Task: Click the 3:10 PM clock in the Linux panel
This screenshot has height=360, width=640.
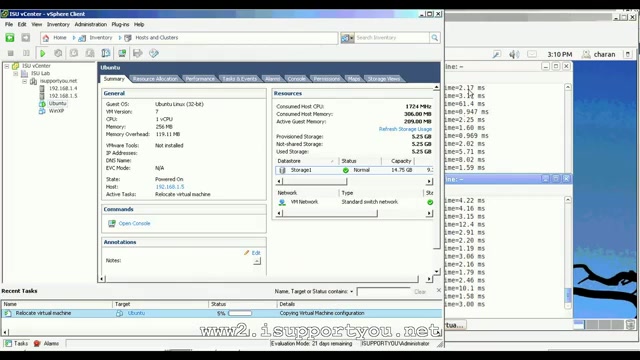Action: 560,54
